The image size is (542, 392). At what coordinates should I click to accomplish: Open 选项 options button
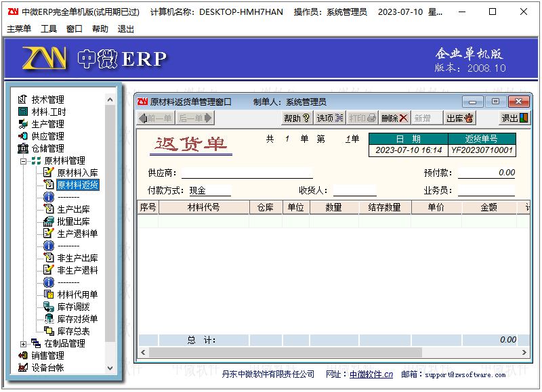point(330,118)
